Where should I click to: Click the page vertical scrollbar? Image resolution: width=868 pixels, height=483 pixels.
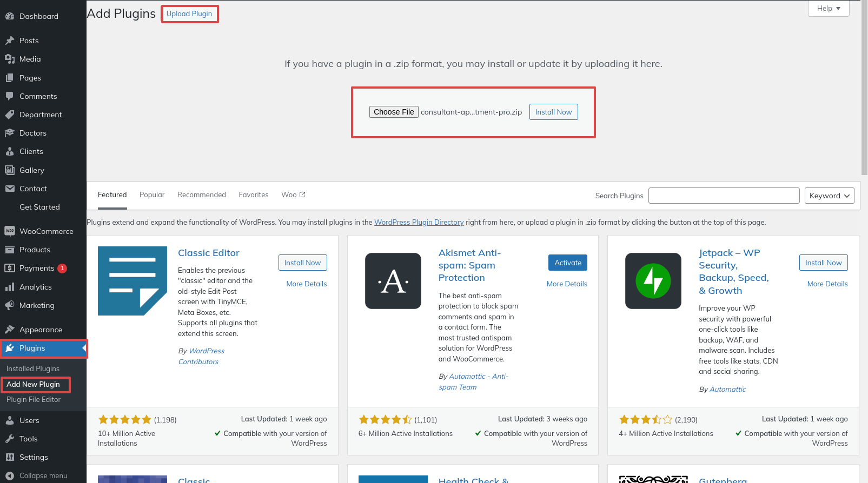click(864, 86)
